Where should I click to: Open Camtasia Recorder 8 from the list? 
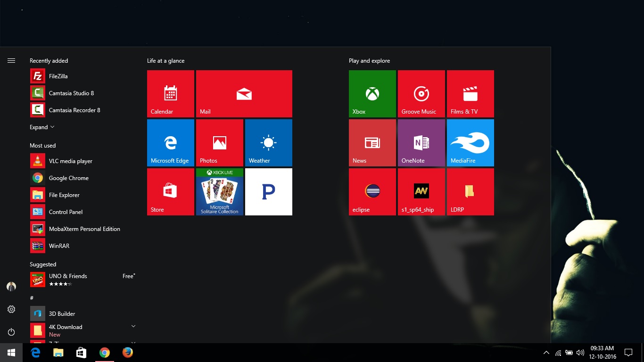click(x=83, y=110)
